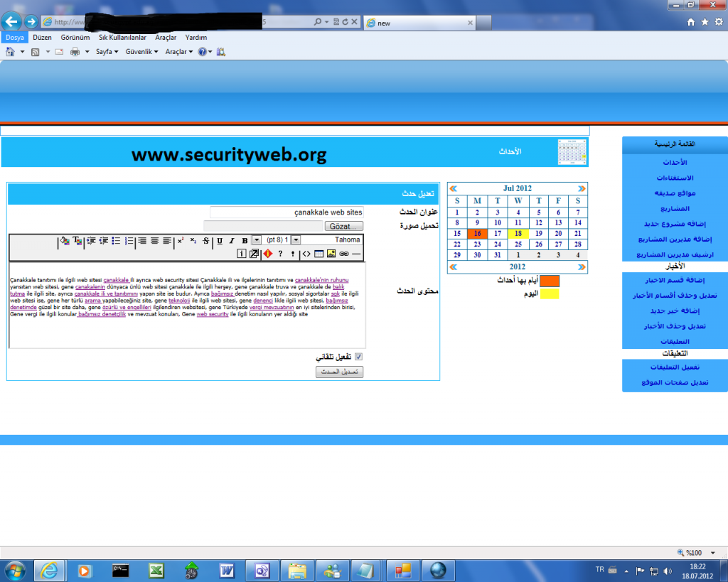The width and height of the screenshot is (728, 582).
Task: Click the background fill color icon in editor
Action: click(65, 240)
